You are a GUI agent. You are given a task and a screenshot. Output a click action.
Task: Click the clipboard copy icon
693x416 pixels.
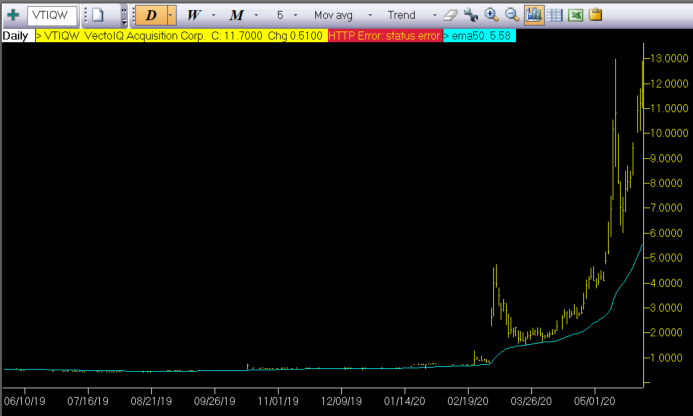coord(595,15)
